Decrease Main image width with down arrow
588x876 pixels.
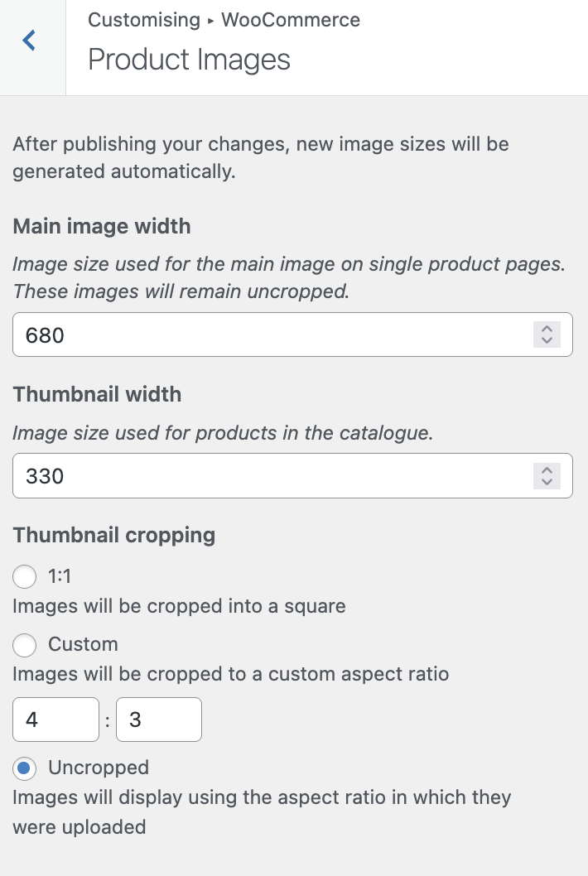click(547, 340)
